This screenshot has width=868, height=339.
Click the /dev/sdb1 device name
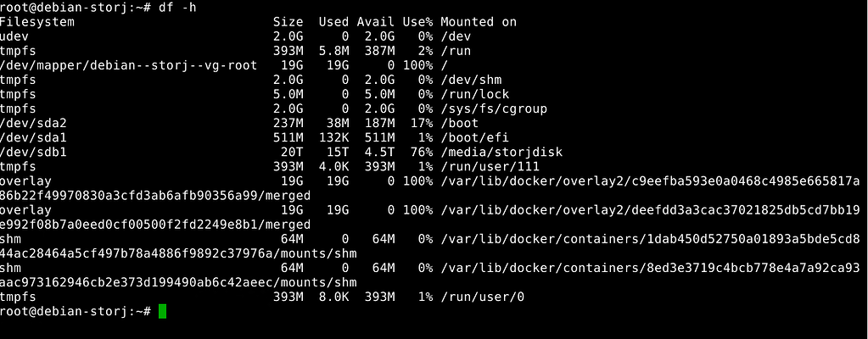32,153
